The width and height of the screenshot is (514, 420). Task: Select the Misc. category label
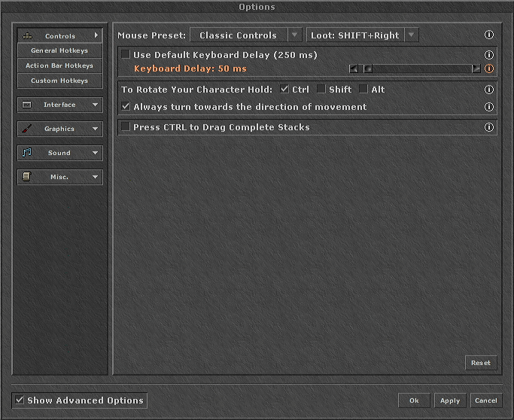click(59, 177)
